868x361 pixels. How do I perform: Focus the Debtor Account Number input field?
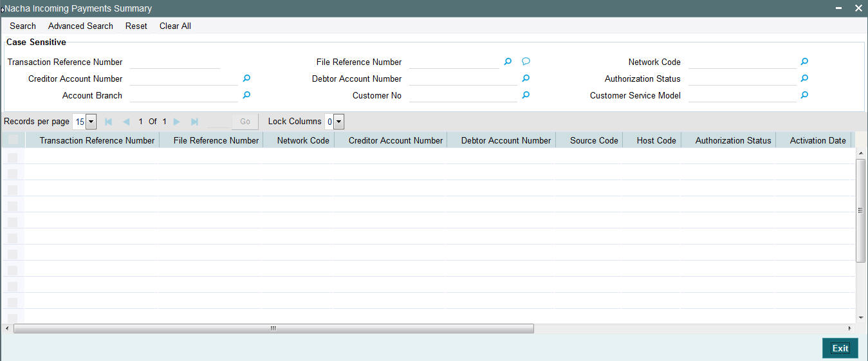[463, 79]
